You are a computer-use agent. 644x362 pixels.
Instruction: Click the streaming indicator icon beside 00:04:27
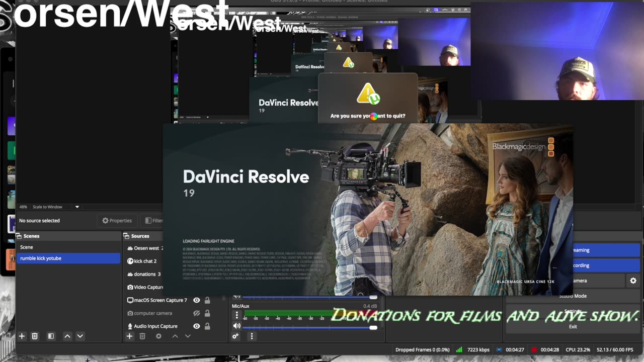pyautogui.click(x=499, y=350)
